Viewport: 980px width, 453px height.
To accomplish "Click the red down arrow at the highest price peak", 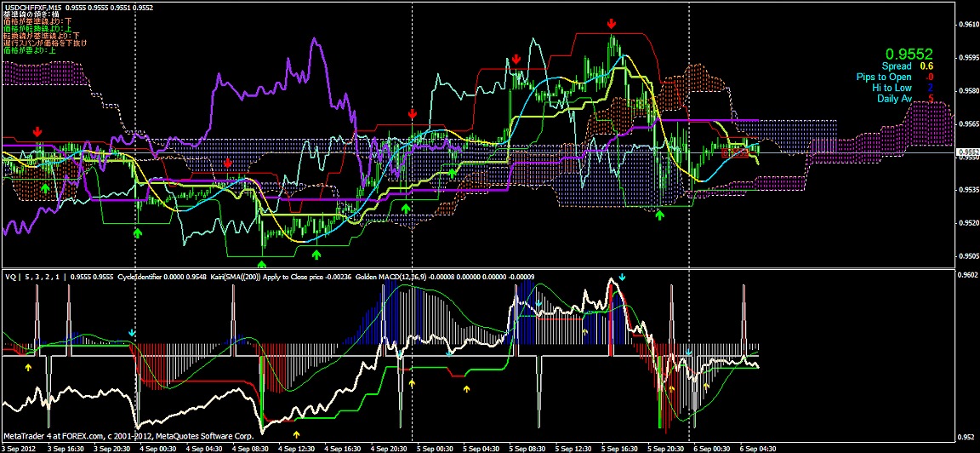I will [x=612, y=25].
